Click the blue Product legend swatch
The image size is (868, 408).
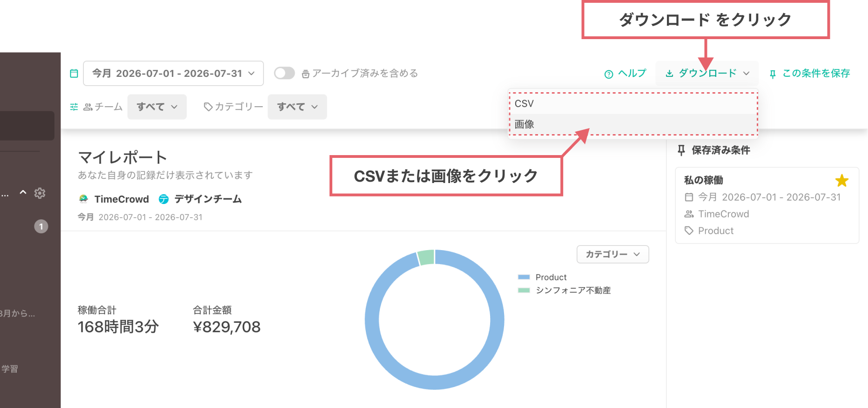point(524,277)
